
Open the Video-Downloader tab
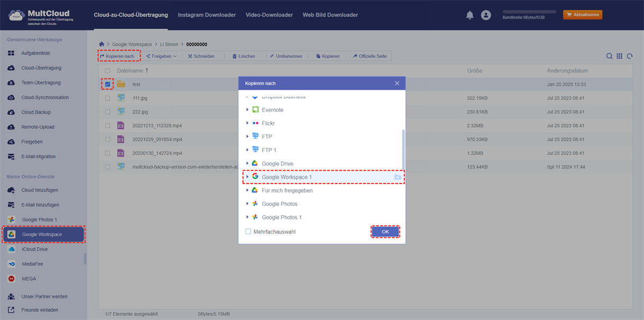pos(269,15)
